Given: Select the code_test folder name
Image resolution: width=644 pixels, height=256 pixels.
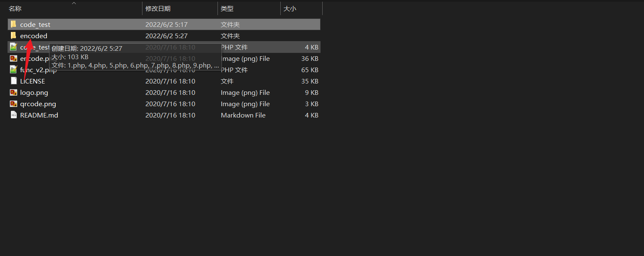Looking at the screenshot, I should [x=35, y=25].
